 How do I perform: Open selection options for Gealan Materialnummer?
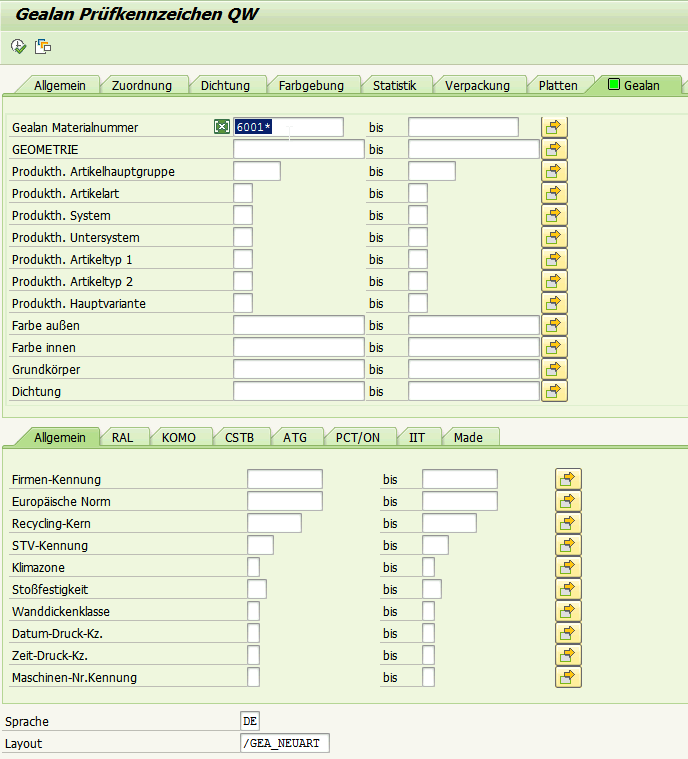click(222, 127)
